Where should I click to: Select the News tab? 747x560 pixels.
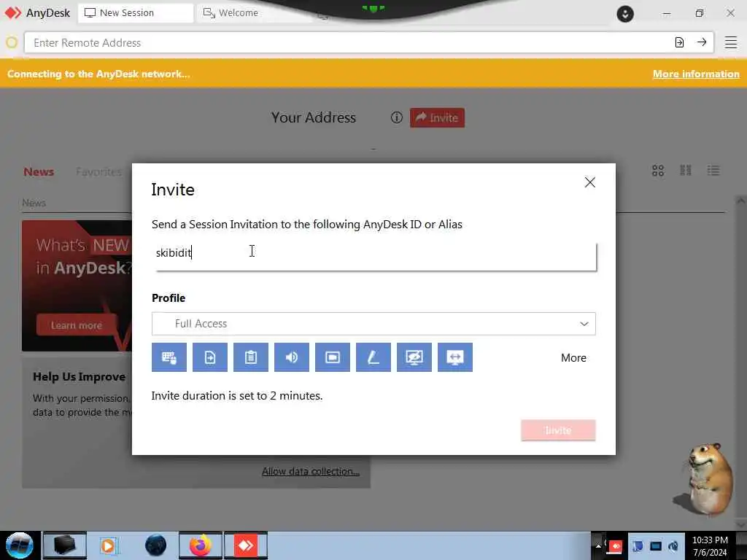(x=39, y=172)
